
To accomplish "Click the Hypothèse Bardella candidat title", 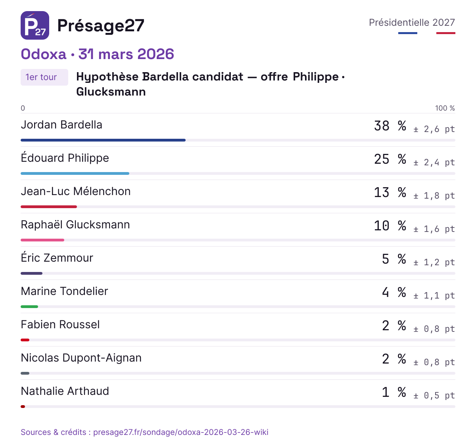I will tap(210, 84).
